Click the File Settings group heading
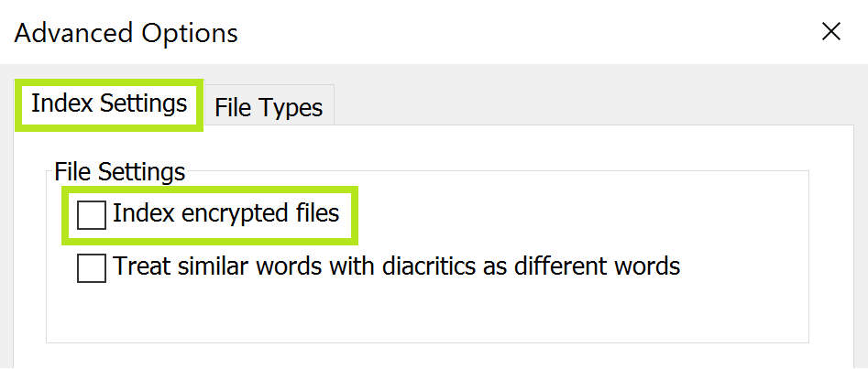Image resolution: width=868 pixels, height=369 pixels. [120, 171]
